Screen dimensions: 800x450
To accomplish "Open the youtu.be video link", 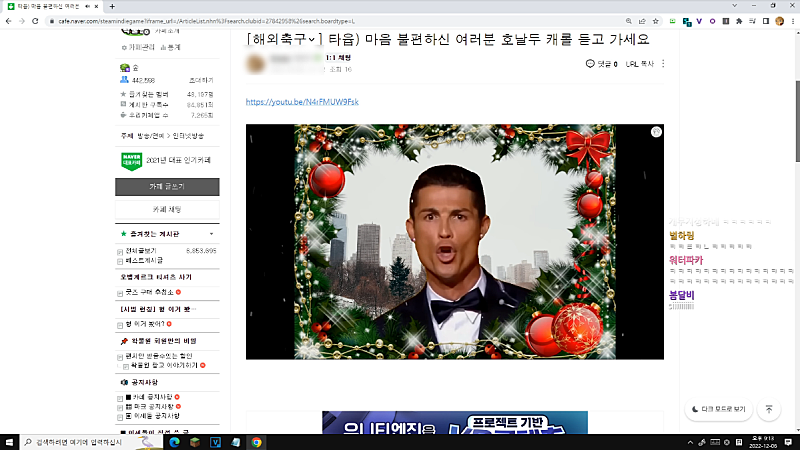I will (x=302, y=102).
